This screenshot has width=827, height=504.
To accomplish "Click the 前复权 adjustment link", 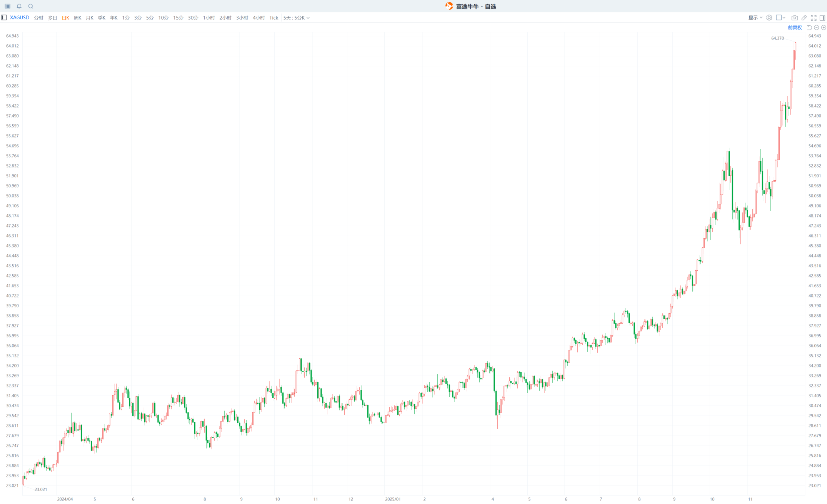I will click(795, 28).
